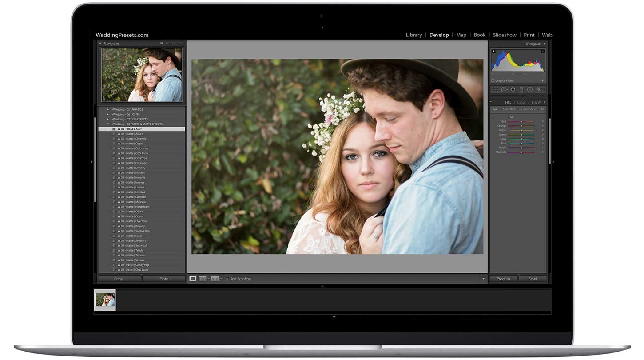Select the Radial Filter tool icon
This screenshot has width=644, height=360.
tap(530, 89)
